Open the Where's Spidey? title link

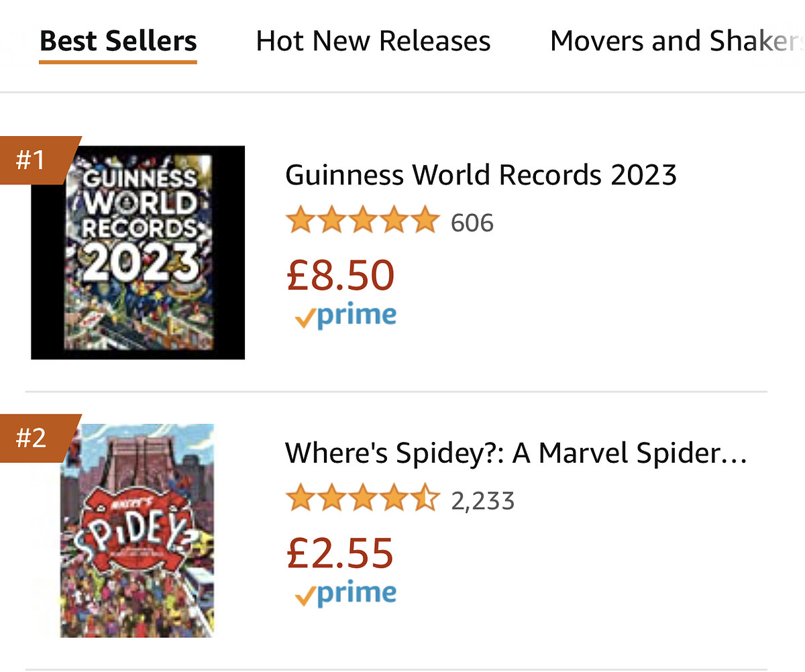pyautogui.click(x=516, y=453)
